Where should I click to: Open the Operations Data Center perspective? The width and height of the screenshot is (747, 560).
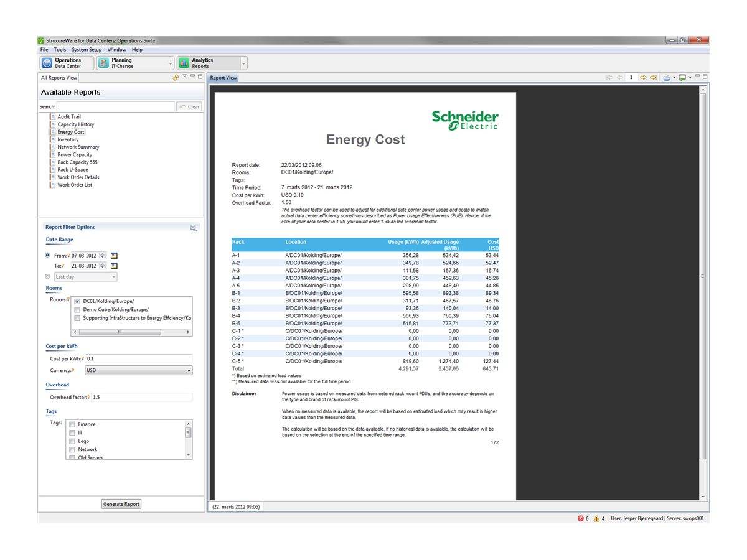pos(65,62)
